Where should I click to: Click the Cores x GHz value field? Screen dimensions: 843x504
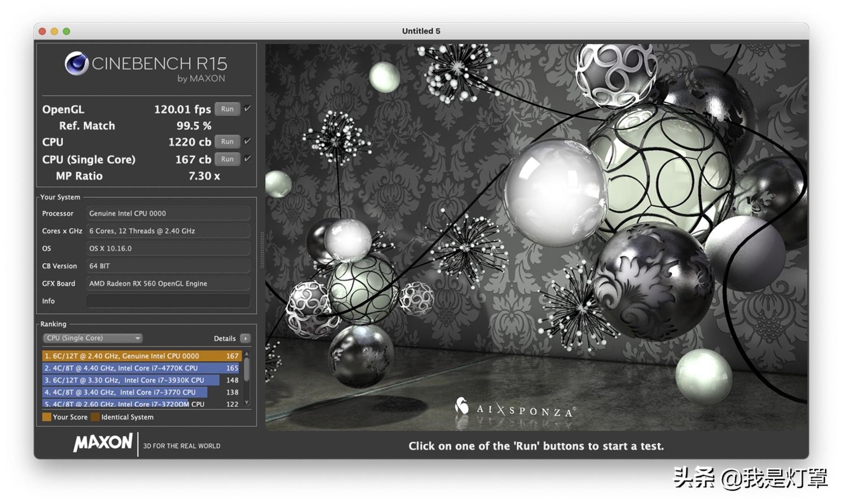(x=168, y=231)
